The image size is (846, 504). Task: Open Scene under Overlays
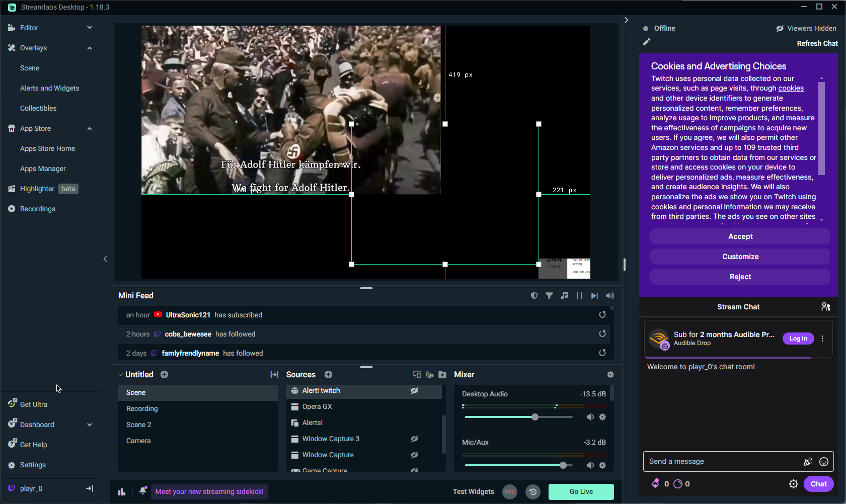pos(30,68)
